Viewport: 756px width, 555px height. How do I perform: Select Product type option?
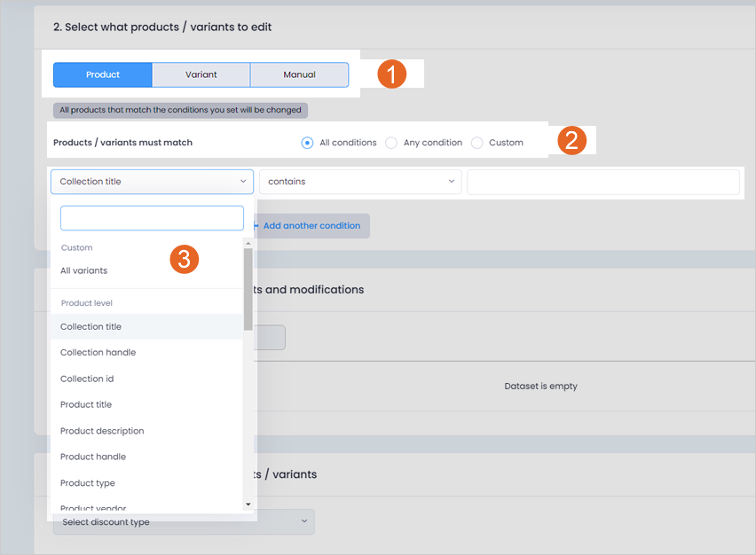point(146,482)
